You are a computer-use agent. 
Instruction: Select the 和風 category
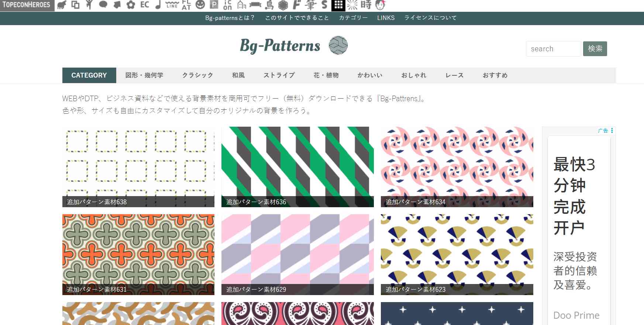238,75
